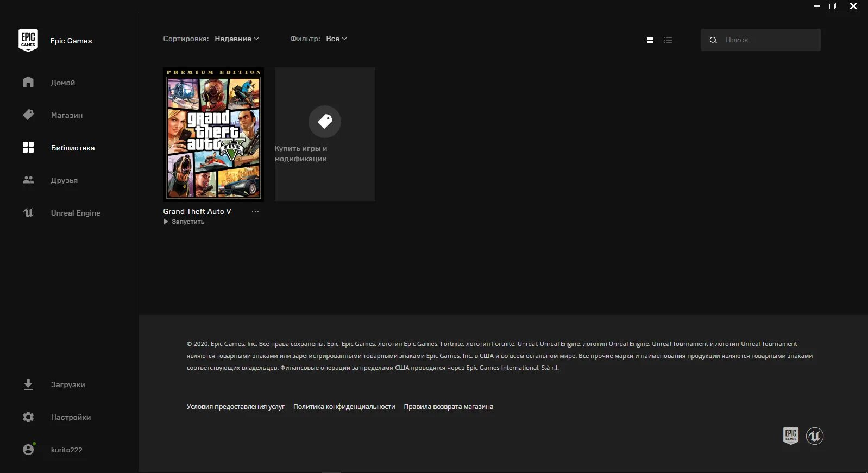Click the Домой home icon
This screenshot has width=868, height=473.
tap(28, 82)
